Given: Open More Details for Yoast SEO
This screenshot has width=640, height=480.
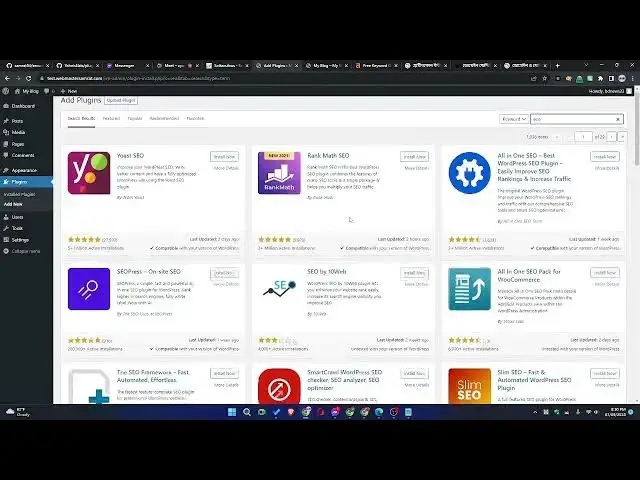Looking at the screenshot, I should point(226,168).
